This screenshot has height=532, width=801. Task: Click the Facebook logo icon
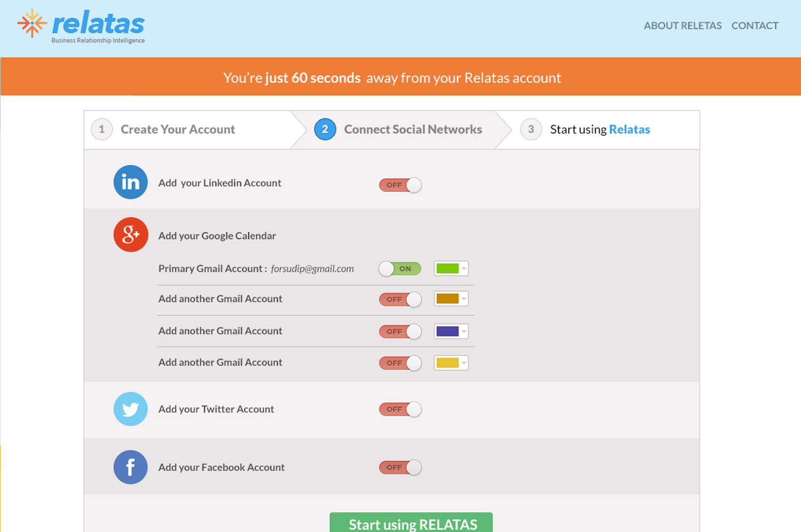[130, 467]
